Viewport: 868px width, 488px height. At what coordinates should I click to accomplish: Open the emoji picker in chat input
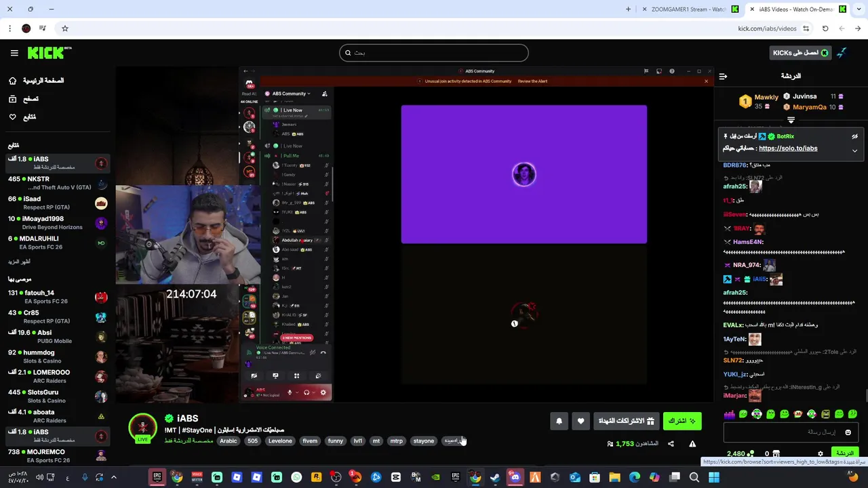pos(848,432)
